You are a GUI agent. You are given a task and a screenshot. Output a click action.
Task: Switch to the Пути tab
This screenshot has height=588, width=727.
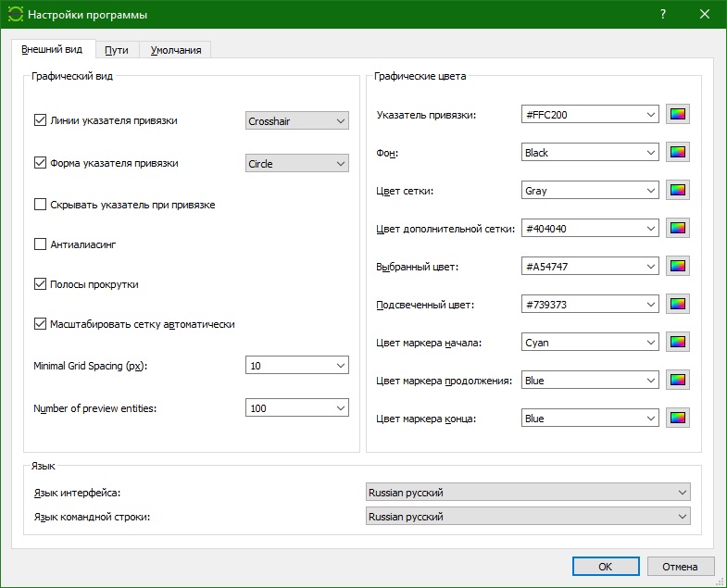(x=117, y=50)
